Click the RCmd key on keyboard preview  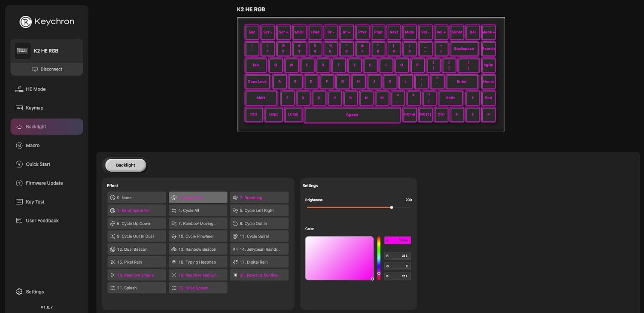click(410, 115)
